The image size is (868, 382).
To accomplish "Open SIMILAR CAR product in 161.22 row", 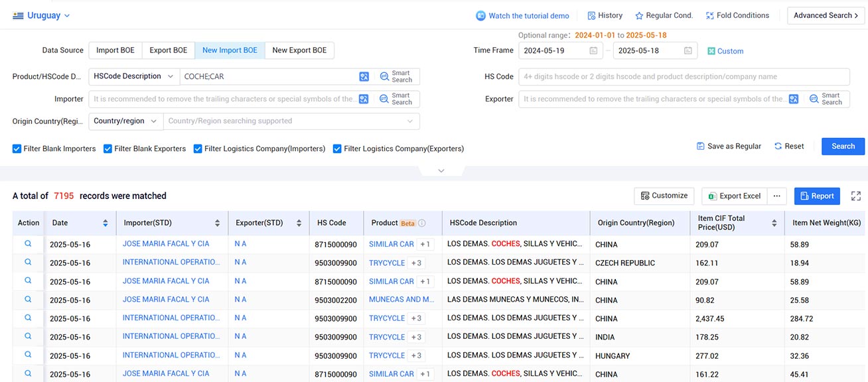I will tap(392, 374).
